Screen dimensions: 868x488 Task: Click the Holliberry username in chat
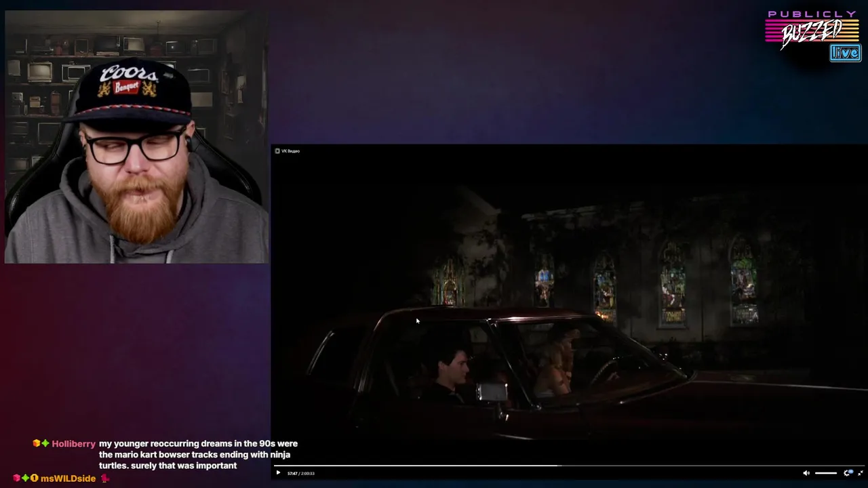click(73, 444)
